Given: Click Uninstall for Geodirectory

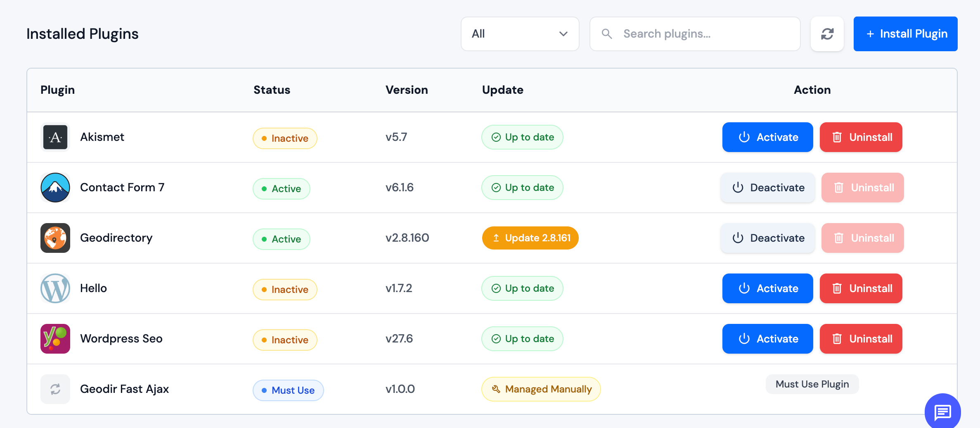Looking at the screenshot, I should 863,238.
